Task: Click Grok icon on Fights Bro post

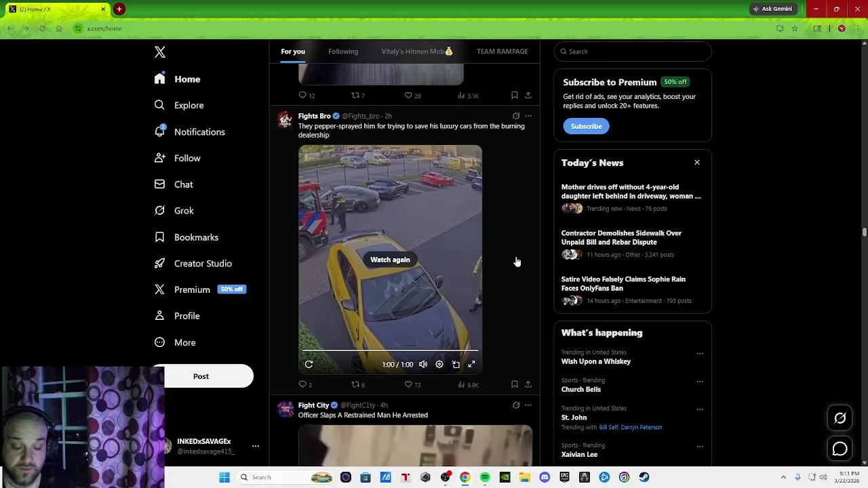Action: click(x=516, y=116)
